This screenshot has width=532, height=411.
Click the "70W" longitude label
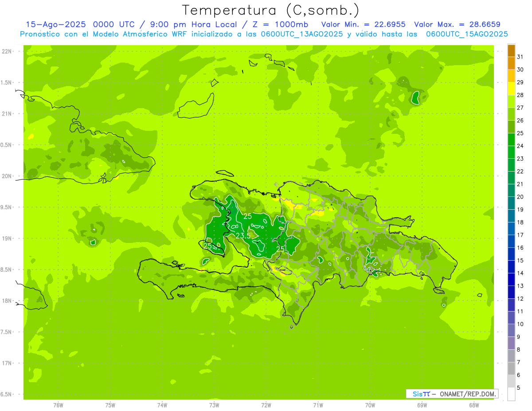[x=370, y=405]
